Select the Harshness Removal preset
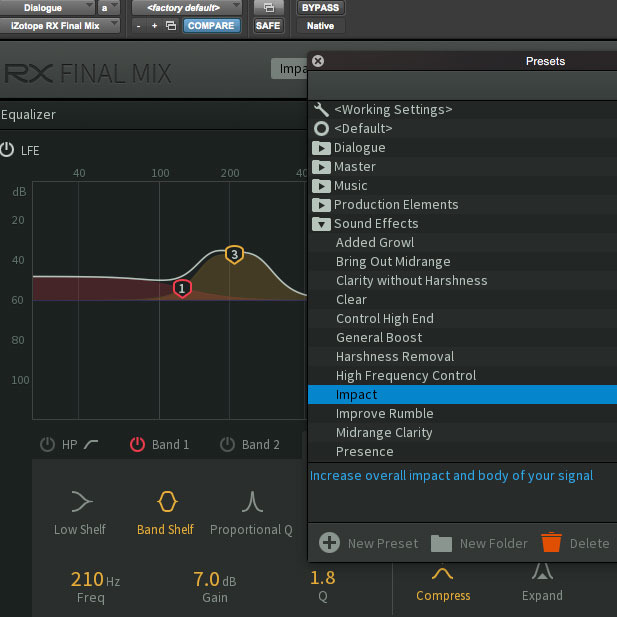617x617 pixels. point(462,356)
